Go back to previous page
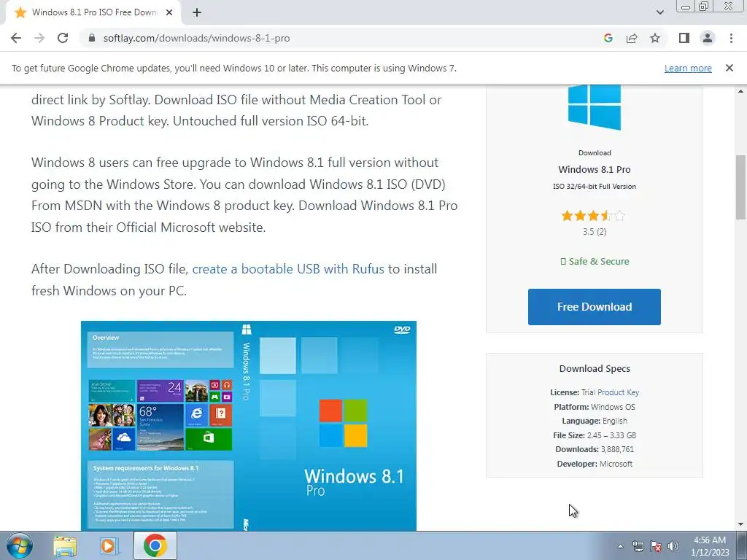The height and width of the screenshot is (560, 747). pos(16,38)
